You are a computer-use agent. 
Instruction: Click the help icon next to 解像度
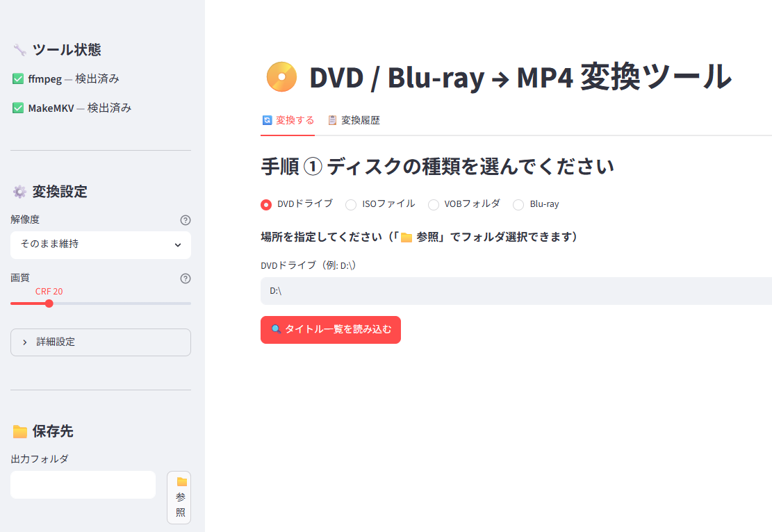point(185,220)
